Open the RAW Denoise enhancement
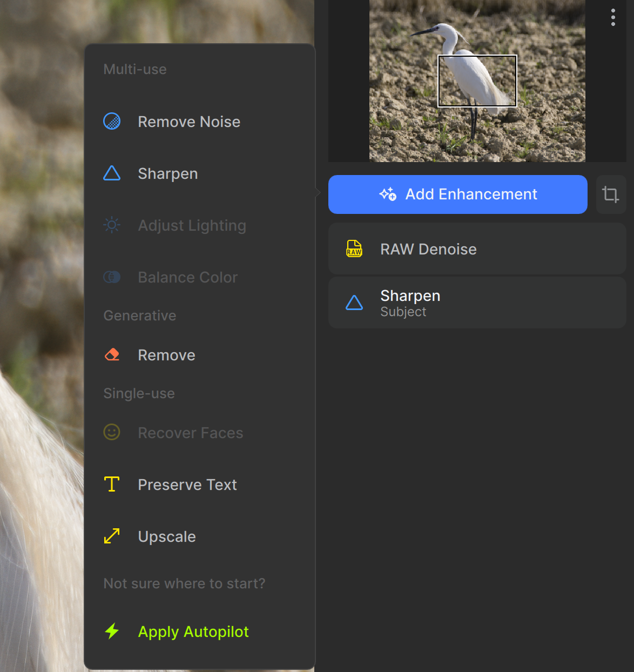Image resolution: width=634 pixels, height=672 pixels. pos(477,248)
